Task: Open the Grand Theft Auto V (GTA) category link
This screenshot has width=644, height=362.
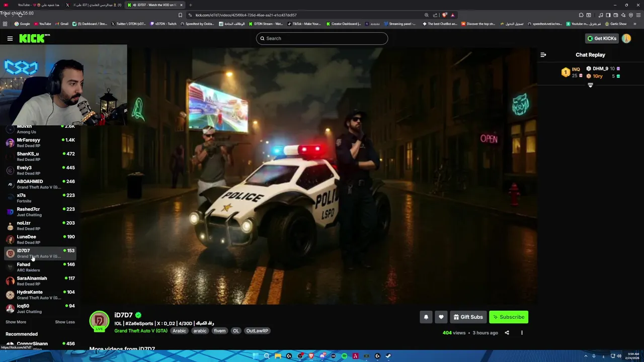Action: coord(141,331)
